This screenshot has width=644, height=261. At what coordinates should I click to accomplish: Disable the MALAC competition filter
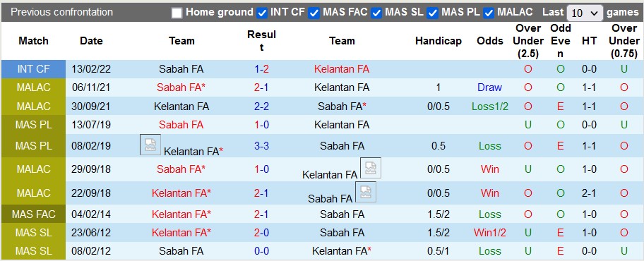pos(489,13)
